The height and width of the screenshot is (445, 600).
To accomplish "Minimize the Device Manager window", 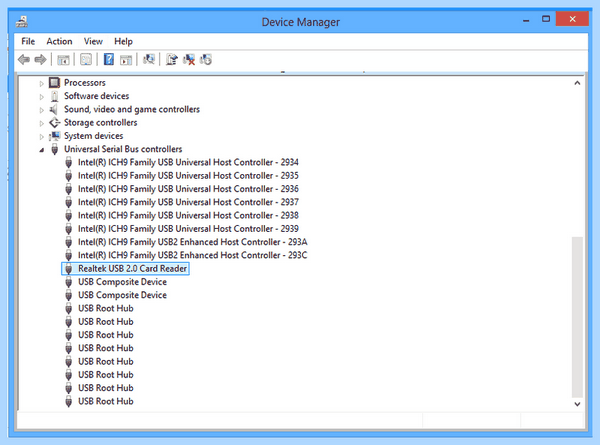I will click(526, 20).
